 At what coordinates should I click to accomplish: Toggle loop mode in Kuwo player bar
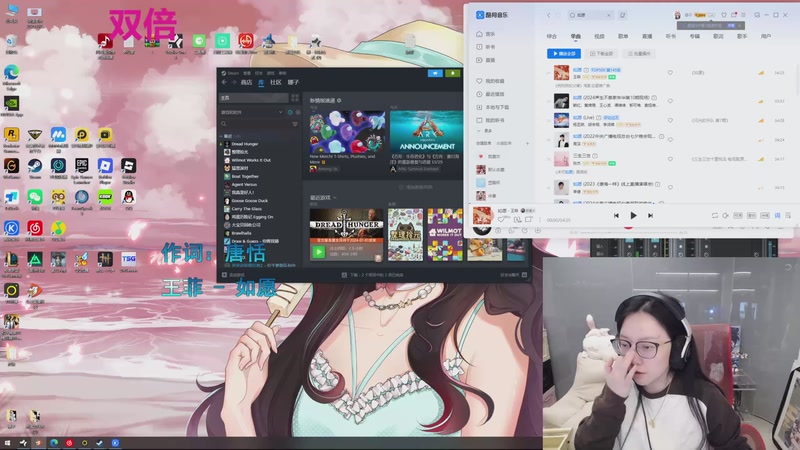point(715,216)
